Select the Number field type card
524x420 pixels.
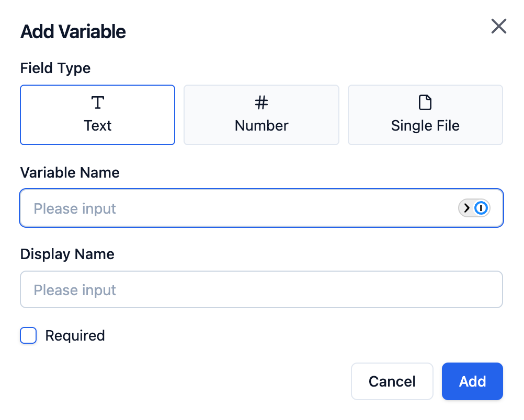coord(261,115)
